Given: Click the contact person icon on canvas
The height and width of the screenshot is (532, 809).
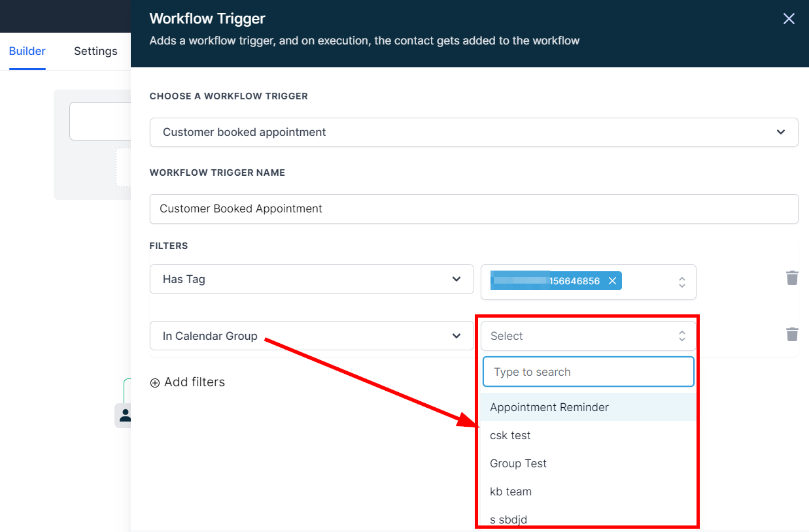Looking at the screenshot, I should [x=124, y=415].
